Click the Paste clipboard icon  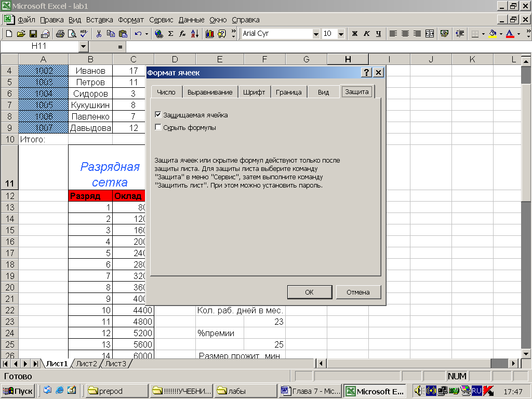(x=123, y=34)
